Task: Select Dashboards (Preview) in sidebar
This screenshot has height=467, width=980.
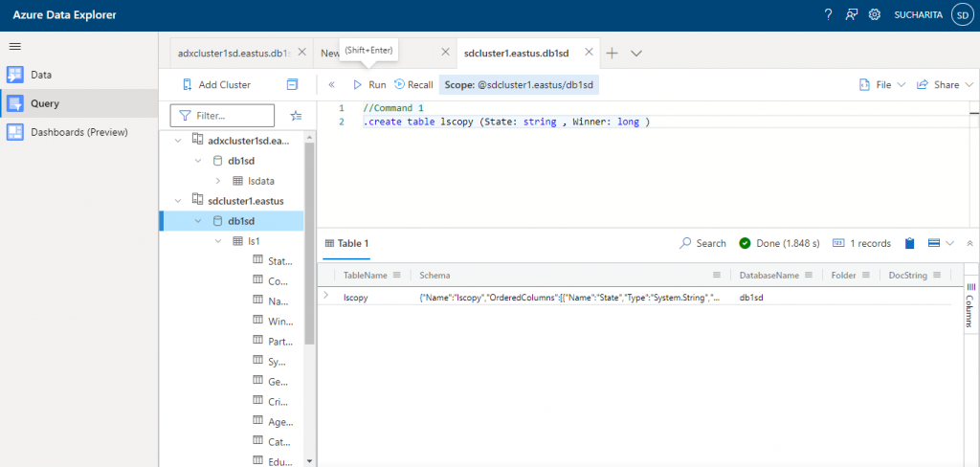Action: coord(79,132)
